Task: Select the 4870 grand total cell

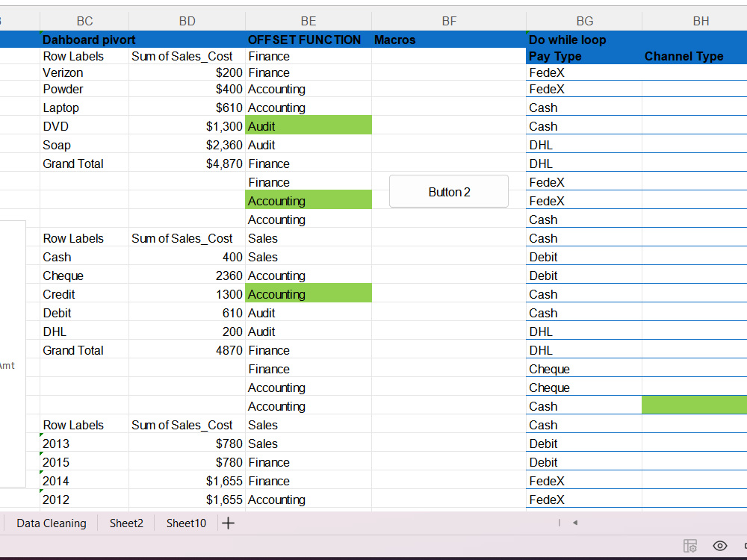Action: [x=187, y=350]
